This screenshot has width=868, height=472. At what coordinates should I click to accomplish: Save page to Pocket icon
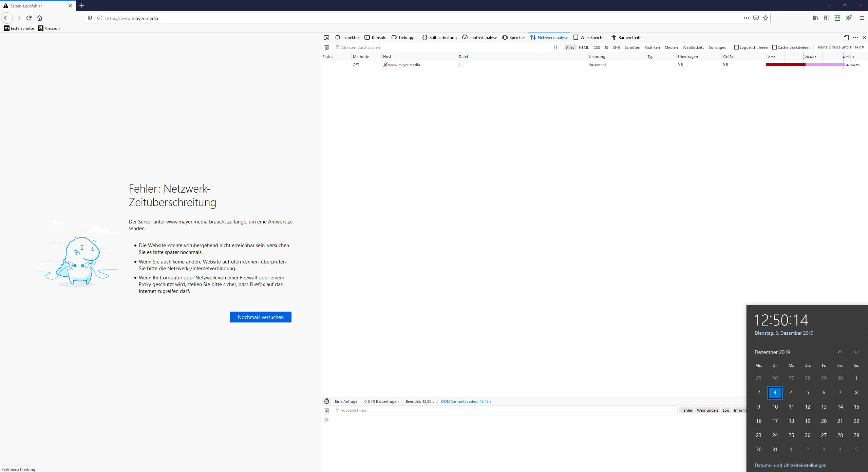pos(756,18)
